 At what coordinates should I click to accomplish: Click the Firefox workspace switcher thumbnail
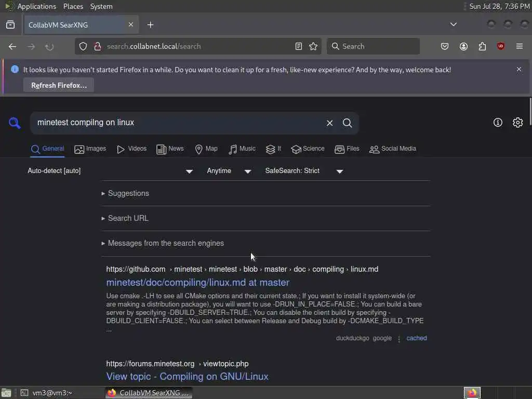click(x=472, y=393)
